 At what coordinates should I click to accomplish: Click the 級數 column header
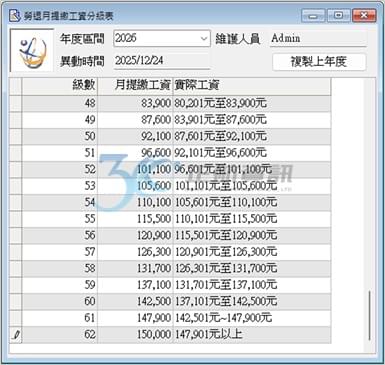pyautogui.click(x=60, y=86)
